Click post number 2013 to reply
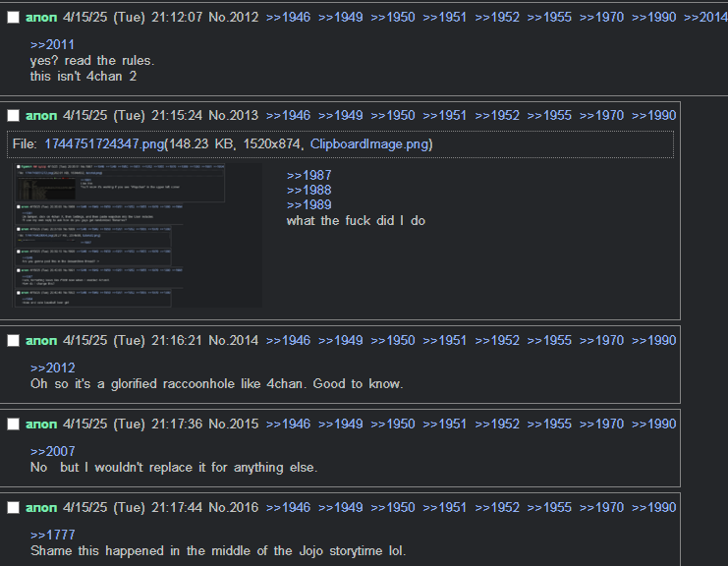728x566 pixels. coord(242,115)
